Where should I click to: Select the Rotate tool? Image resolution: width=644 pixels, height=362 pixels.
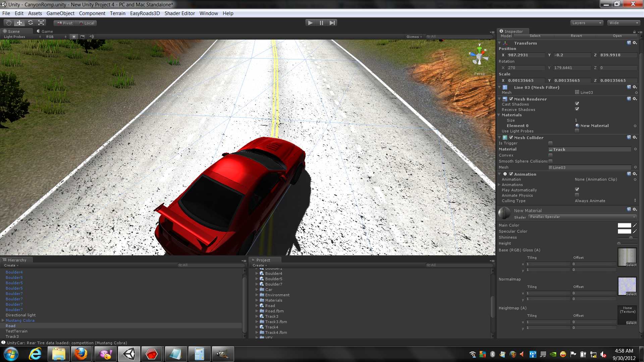(x=31, y=23)
